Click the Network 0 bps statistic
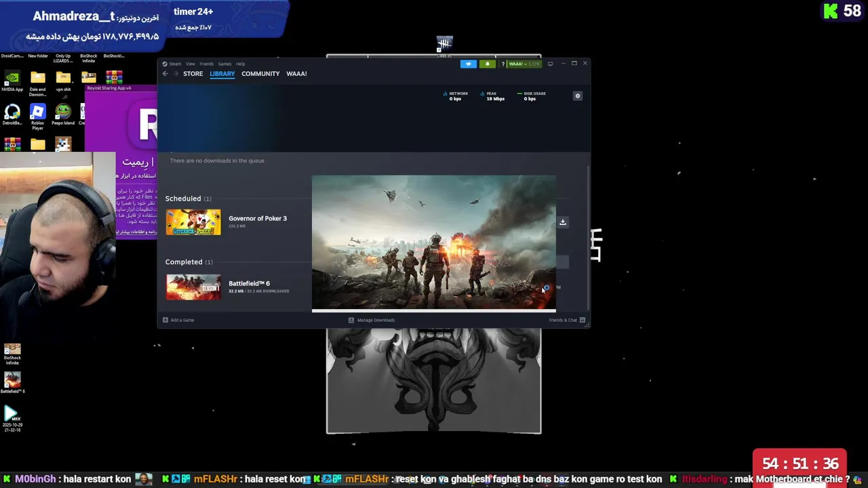This screenshot has height=488, width=868. coord(455,96)
